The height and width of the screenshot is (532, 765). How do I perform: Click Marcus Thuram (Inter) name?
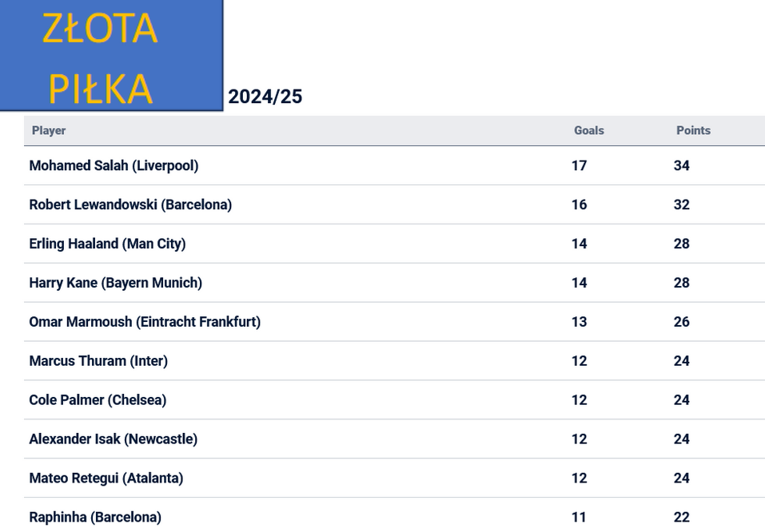pyautogui.click(x=98, y=361)
